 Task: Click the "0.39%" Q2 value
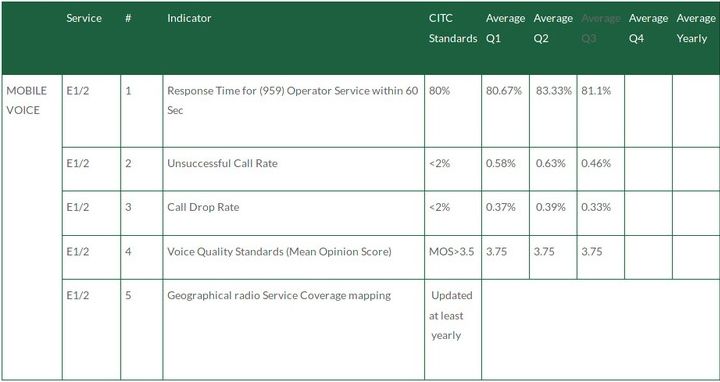tap(551, 207)
